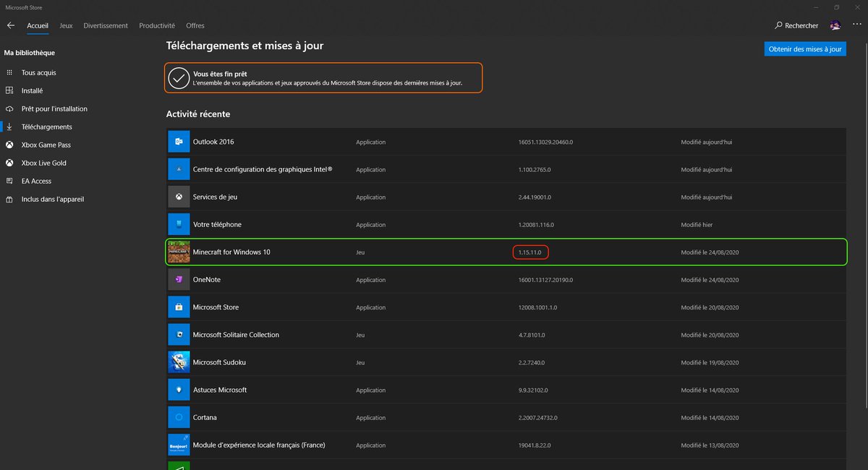Click the Téléchargements arrow icon

pos(9,127)
